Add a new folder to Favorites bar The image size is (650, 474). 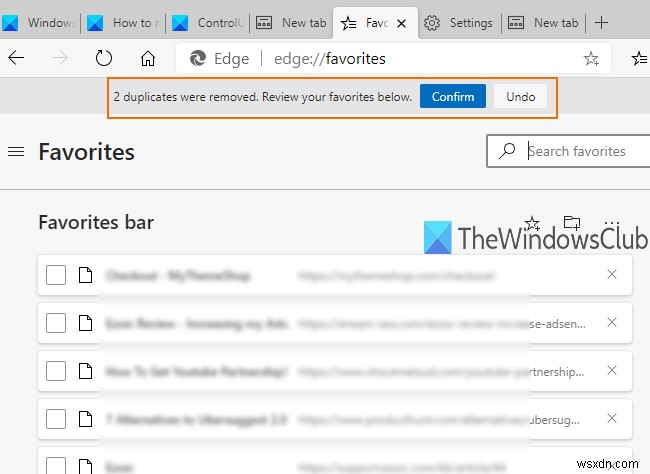point(572,223)
